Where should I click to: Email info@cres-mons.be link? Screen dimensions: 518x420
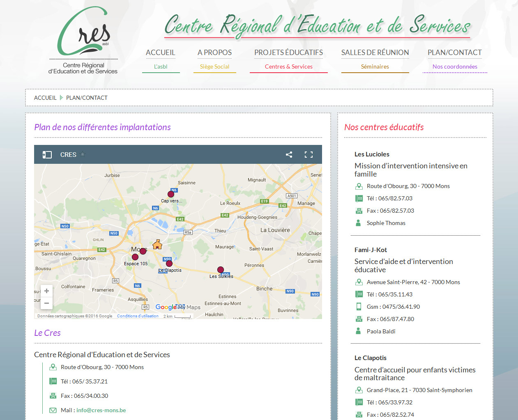click(101, 410)
